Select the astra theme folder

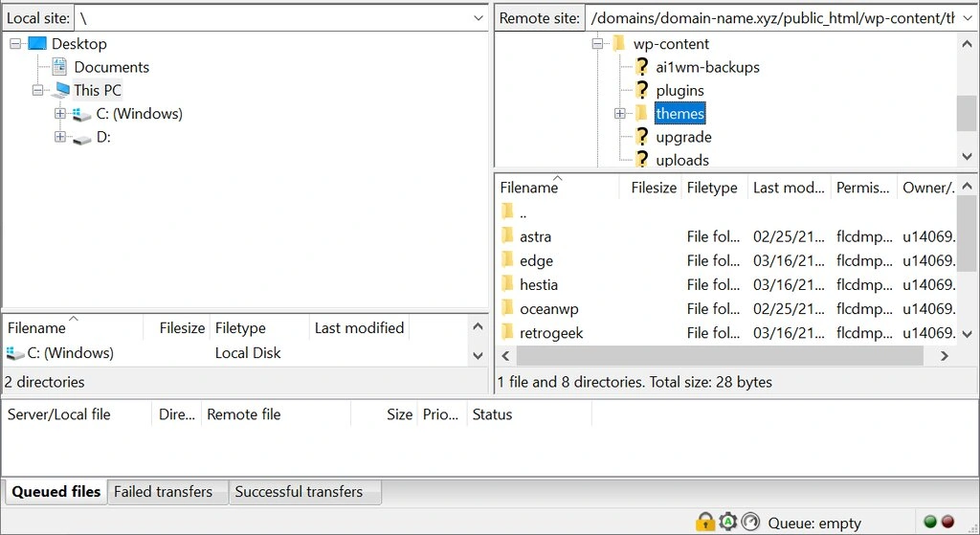535,236
